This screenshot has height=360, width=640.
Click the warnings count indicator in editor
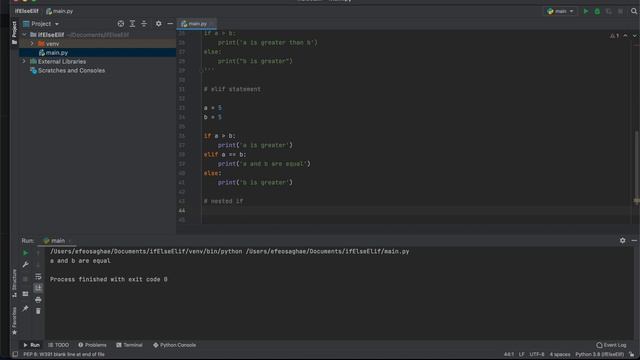pyautogui.click(x=614, y=36)
